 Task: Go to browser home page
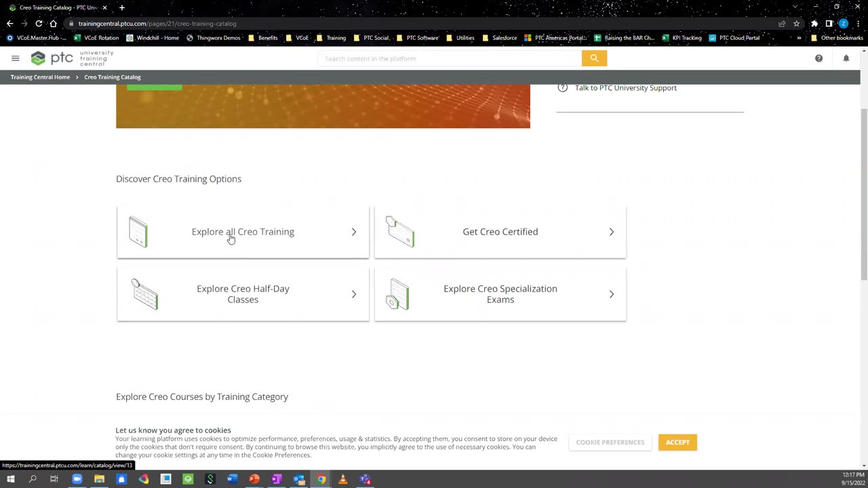53,23
